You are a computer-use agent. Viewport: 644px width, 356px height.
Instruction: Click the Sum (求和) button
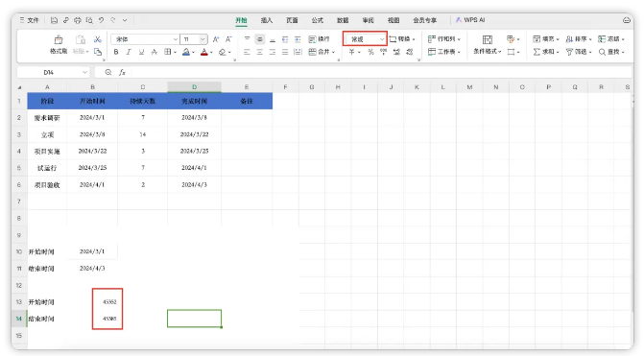[546, 52]
